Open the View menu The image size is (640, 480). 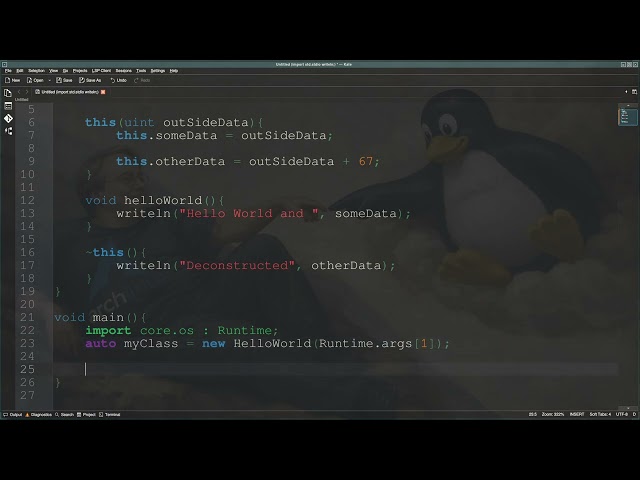(53, 71)
